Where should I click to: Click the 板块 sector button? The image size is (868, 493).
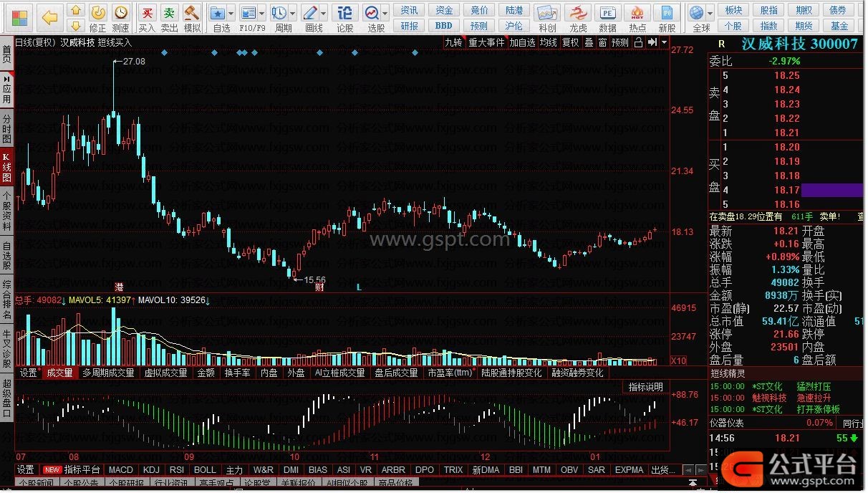pos(733,10)
